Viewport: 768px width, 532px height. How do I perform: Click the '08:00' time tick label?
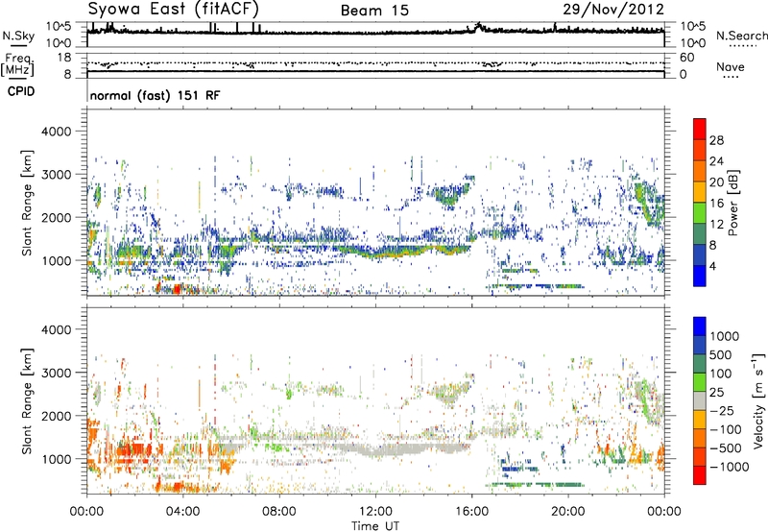pyautogui.click(x=279, y=512)
